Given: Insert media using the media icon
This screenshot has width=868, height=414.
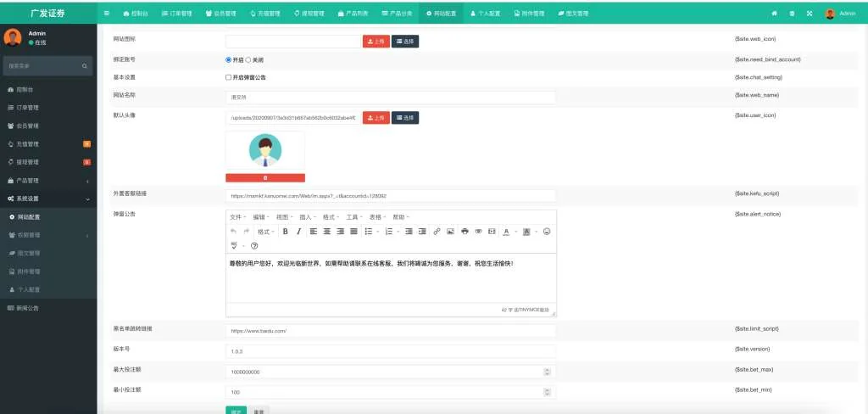Looking at the screenshot, I should coord(492,231).
